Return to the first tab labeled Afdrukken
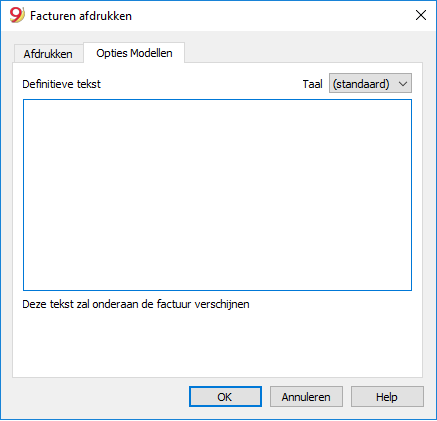437x421 pixels. 48,54
